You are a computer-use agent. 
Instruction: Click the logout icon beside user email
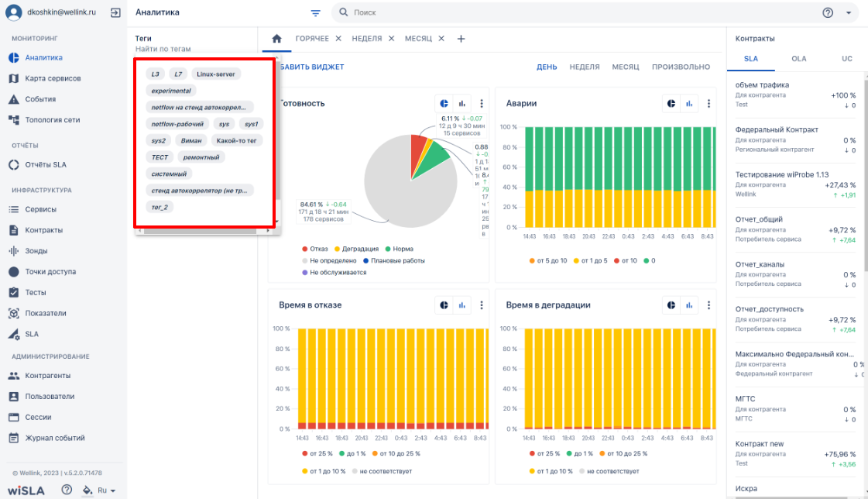point(115,12)
